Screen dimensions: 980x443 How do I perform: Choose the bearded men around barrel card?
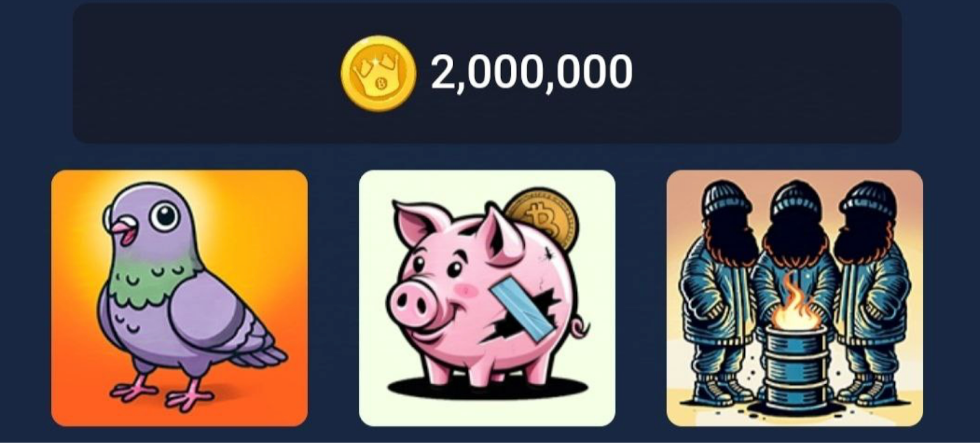coord(794,298)
